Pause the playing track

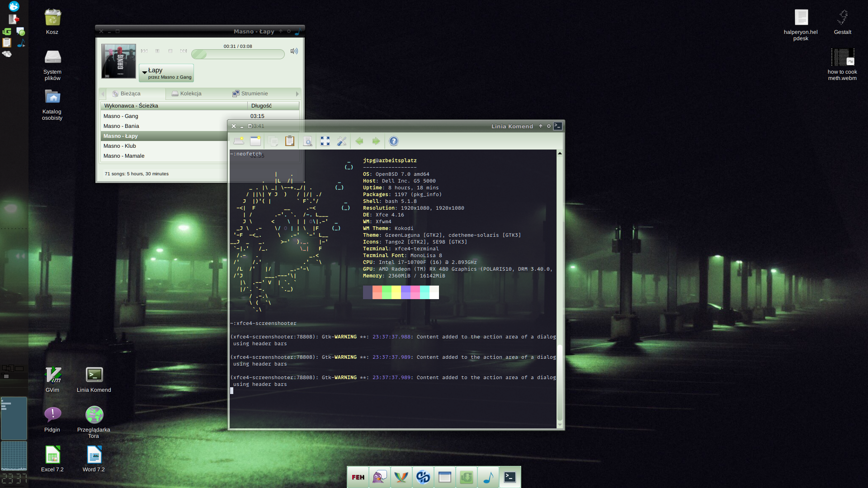(x=157, y=51)
